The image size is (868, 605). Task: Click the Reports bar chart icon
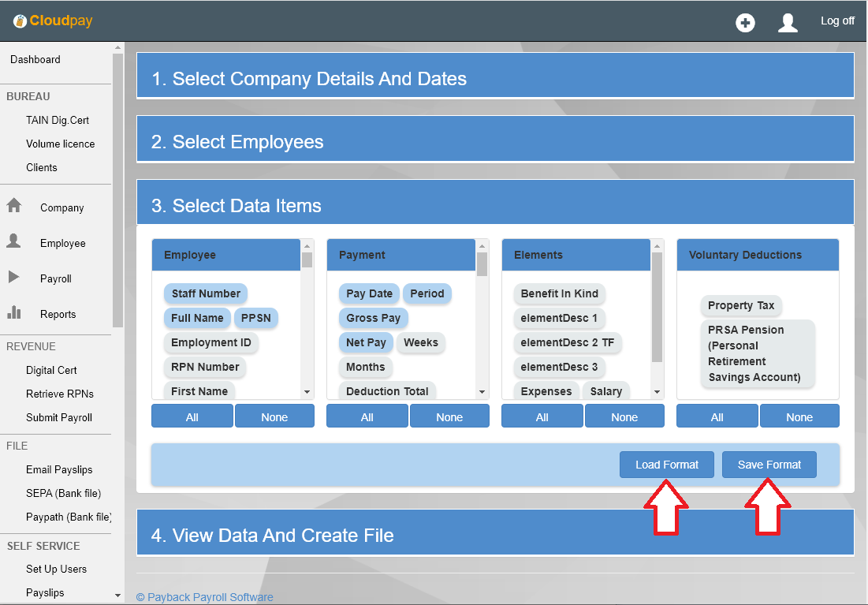(x=14, y=312)
